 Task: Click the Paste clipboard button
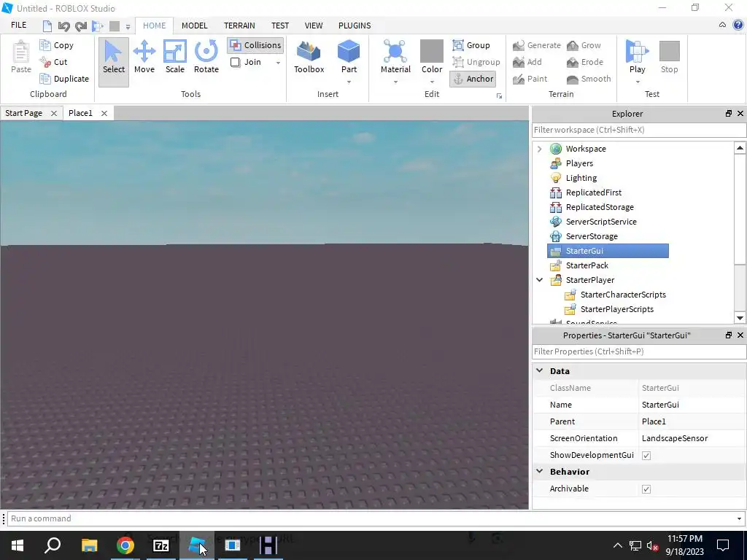pos(21,57)
